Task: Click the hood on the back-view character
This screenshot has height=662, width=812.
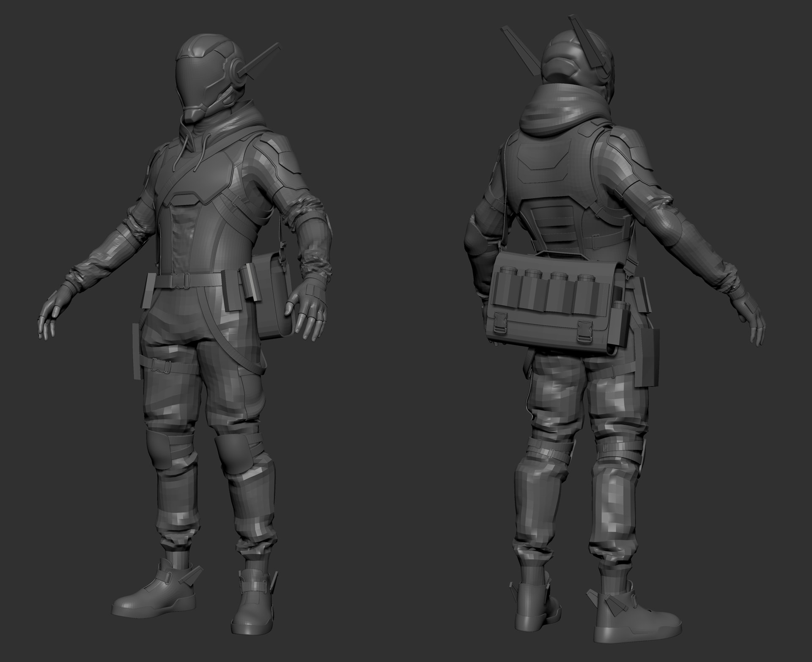Action: click(x=562, y=108)
